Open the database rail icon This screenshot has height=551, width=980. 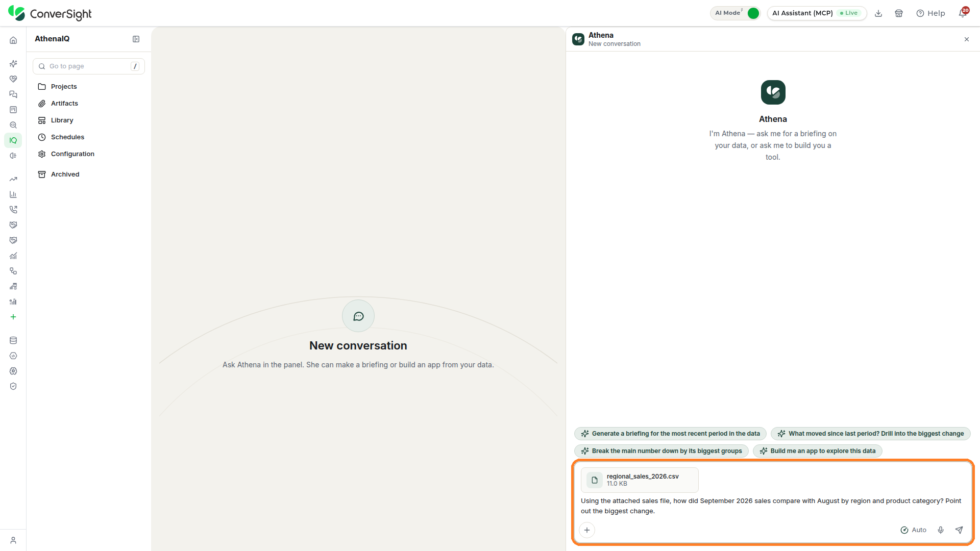click(13, 340)
